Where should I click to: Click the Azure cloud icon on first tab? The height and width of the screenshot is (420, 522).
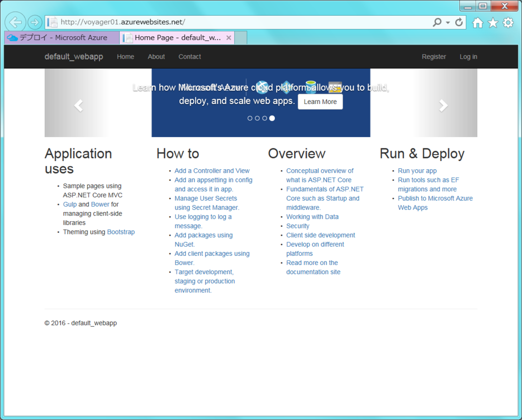pyautogui.click(x=12, y=38)
